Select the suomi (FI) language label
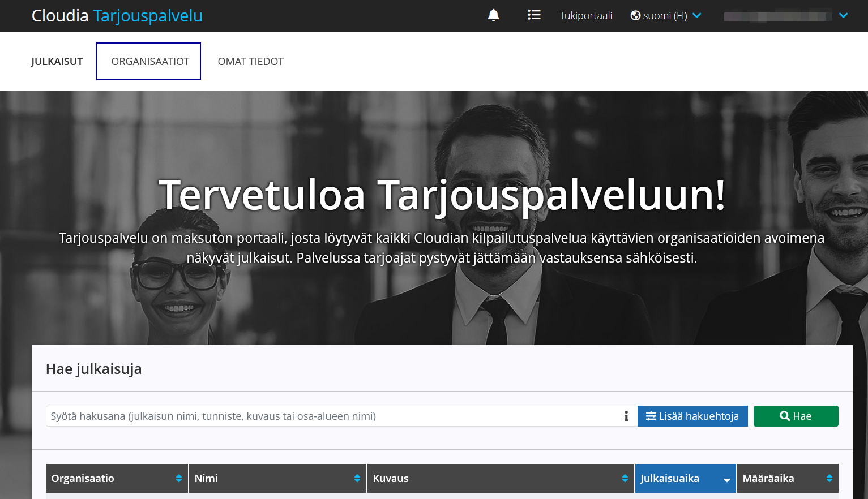Image resolution: width=868 pixels, height=499 pixels. click(665, 16)
